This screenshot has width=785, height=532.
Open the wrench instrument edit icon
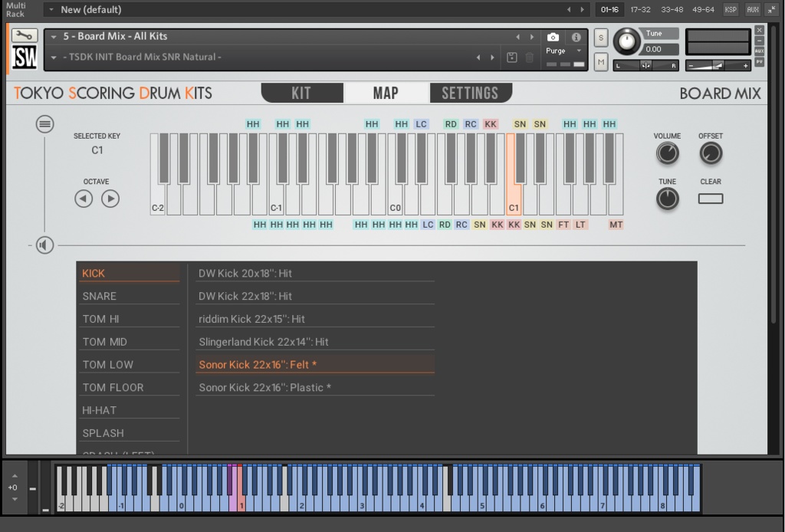tap(24, 35)
